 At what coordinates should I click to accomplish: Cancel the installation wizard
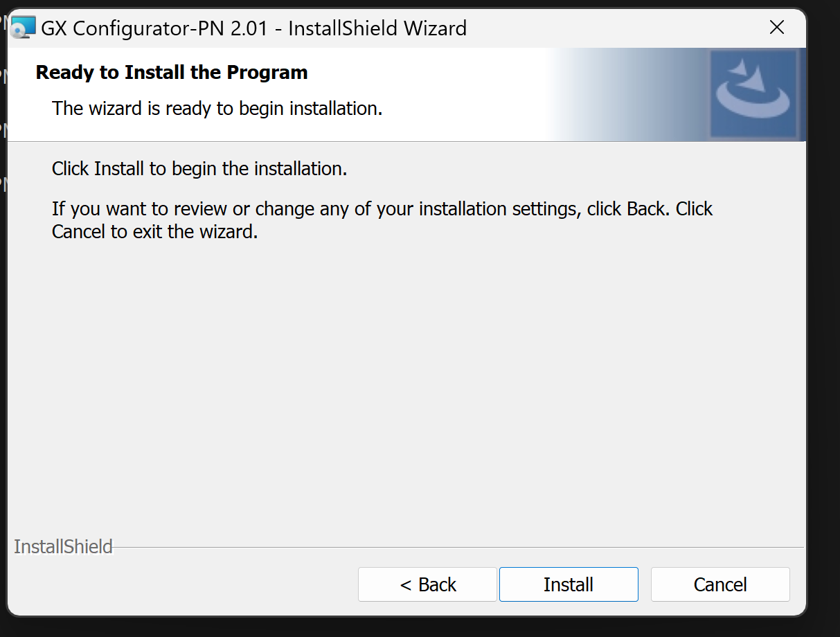[720, 584]
